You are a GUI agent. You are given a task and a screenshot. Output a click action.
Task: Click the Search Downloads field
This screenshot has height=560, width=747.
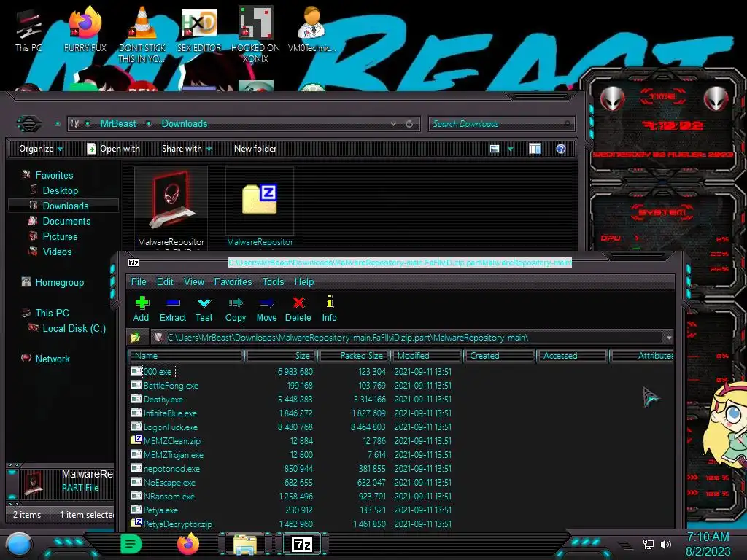click(x=501, y=124)
